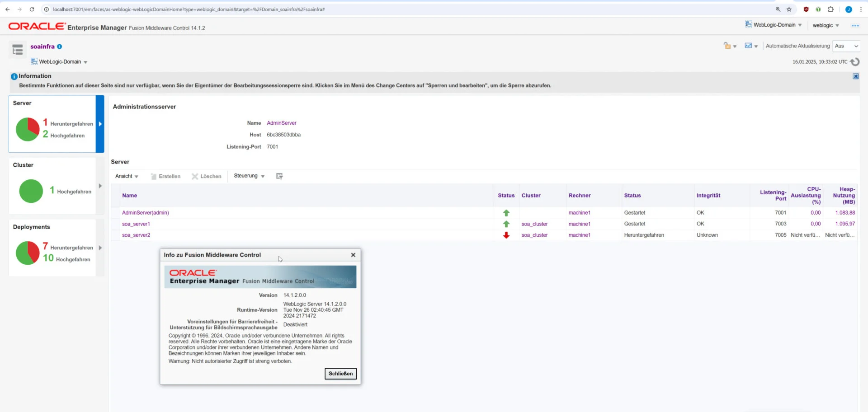Open the AdminServer(admin) server link
This screenshot has width=868, height=412.
(x=146, y=213)
